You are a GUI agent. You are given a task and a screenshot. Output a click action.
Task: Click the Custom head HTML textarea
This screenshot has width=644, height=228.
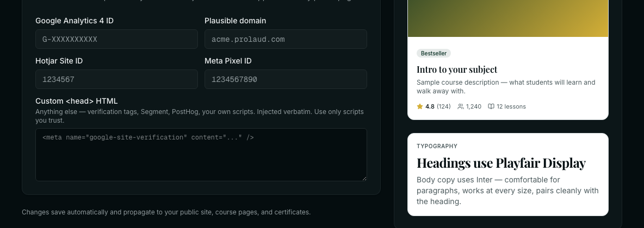point(201,155)
